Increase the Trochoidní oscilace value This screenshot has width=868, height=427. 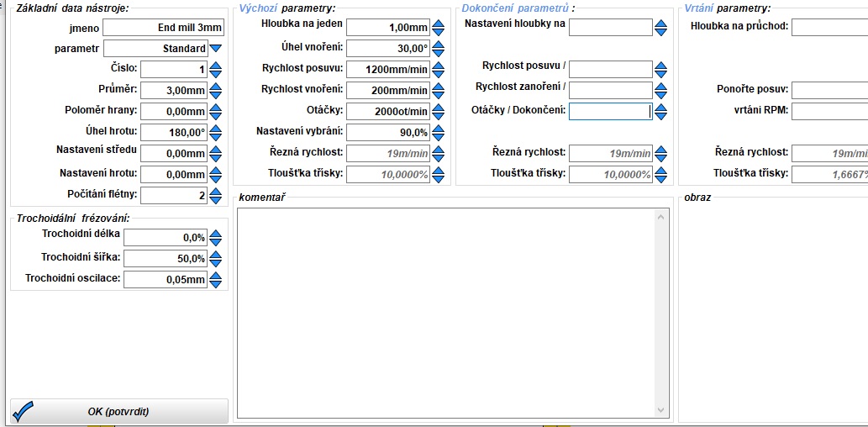point(216,276)
